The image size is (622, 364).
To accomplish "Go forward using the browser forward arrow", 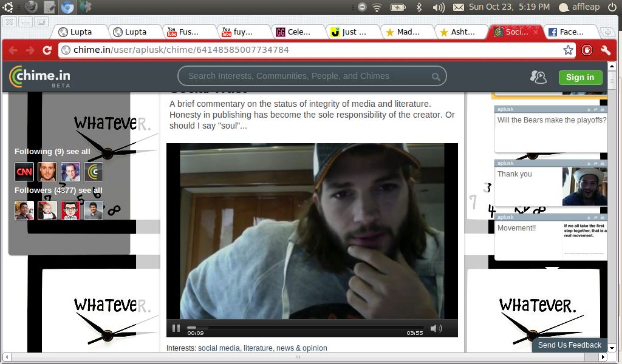I will (30, 50).
